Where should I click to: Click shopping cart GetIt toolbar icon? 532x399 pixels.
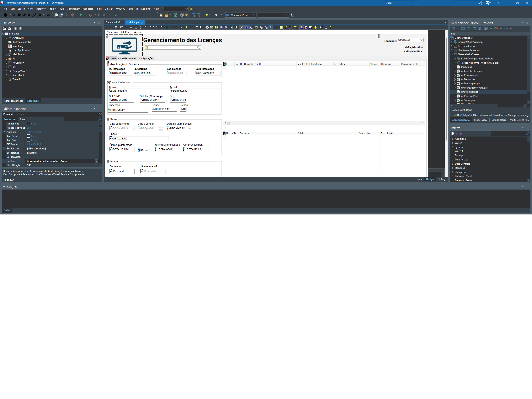pos(39,15)
